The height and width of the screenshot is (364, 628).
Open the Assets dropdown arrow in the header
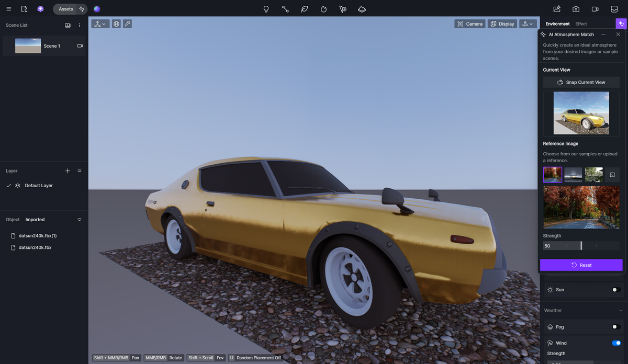point(81,9)
